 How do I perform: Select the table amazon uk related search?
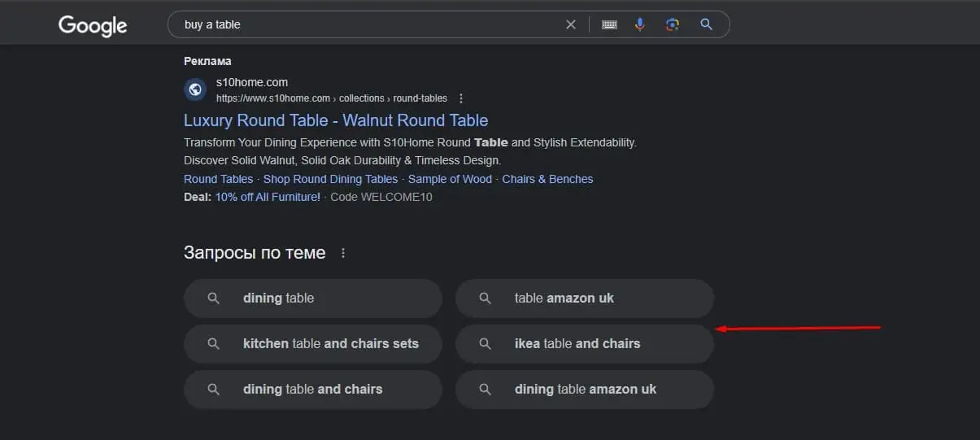pos(585,298)
